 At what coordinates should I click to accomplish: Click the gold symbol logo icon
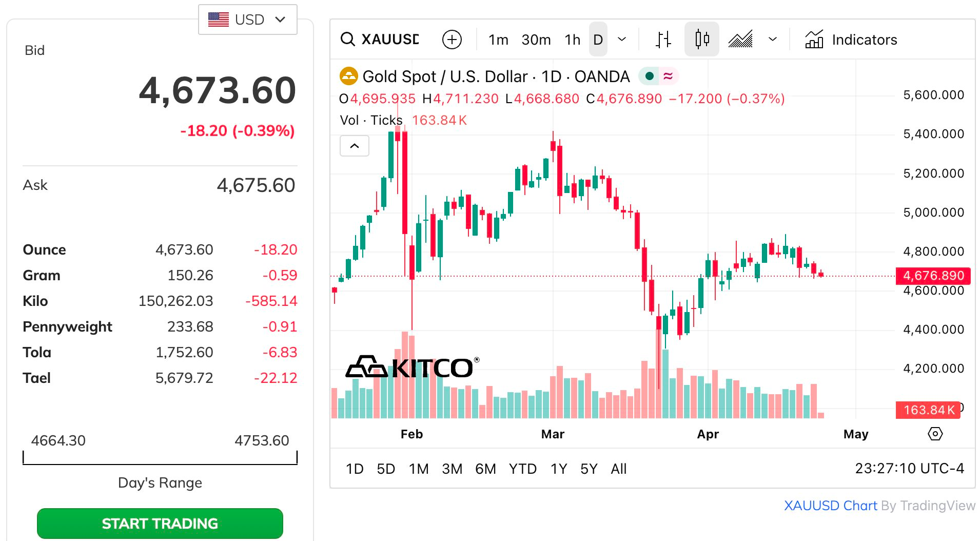point(348,76)
